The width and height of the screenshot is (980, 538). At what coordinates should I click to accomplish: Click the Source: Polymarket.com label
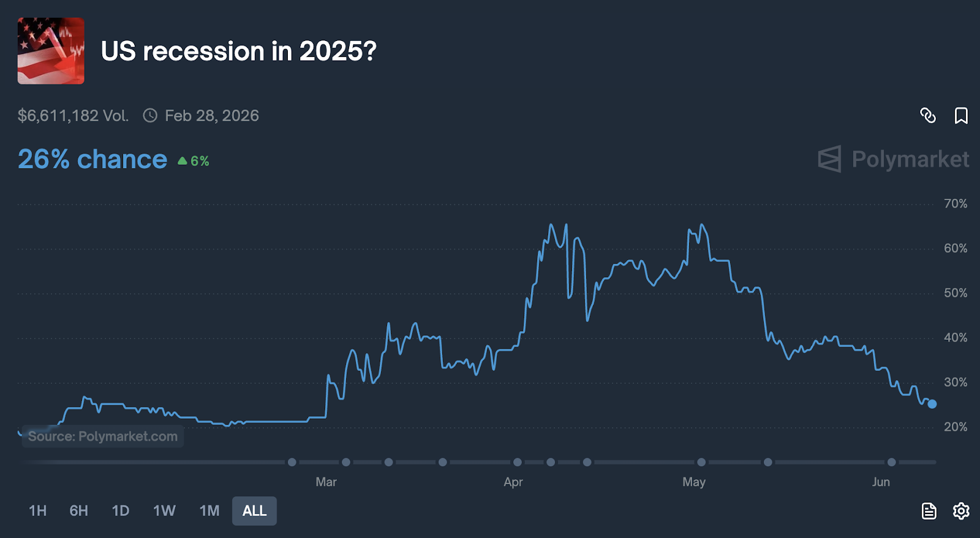(103, 436)
